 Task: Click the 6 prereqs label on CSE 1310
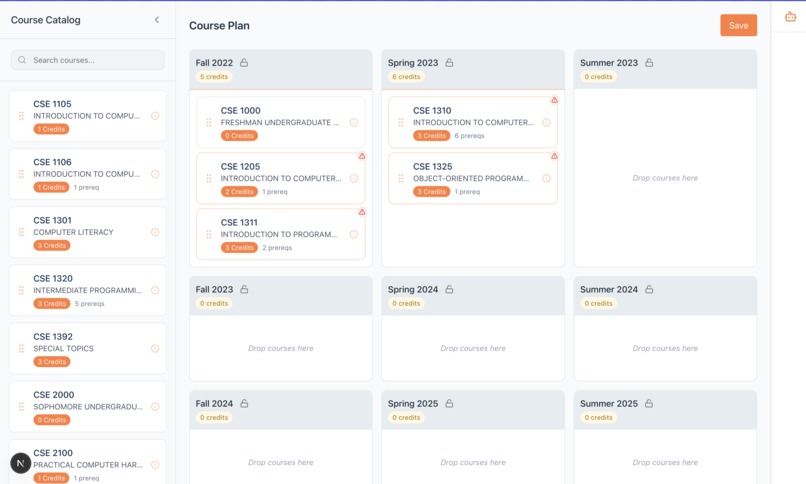tap(469, 136)
